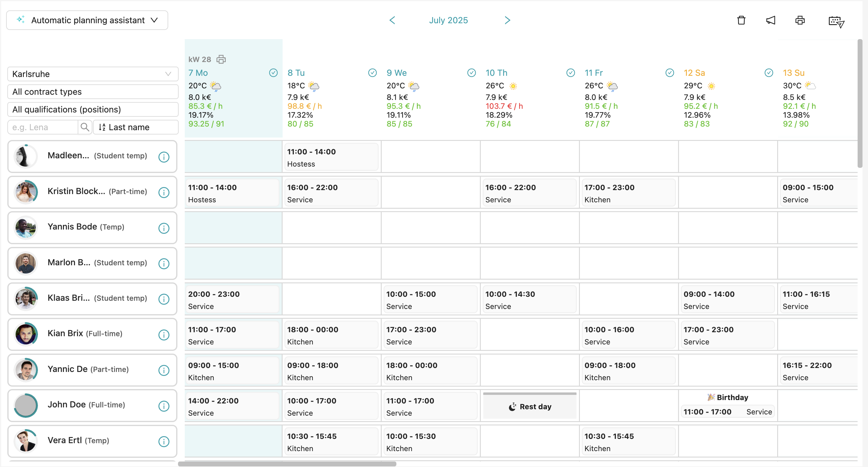Print week kW 28 schedule
The height and width of the screenshot is (467, 868).
[221, 59]
